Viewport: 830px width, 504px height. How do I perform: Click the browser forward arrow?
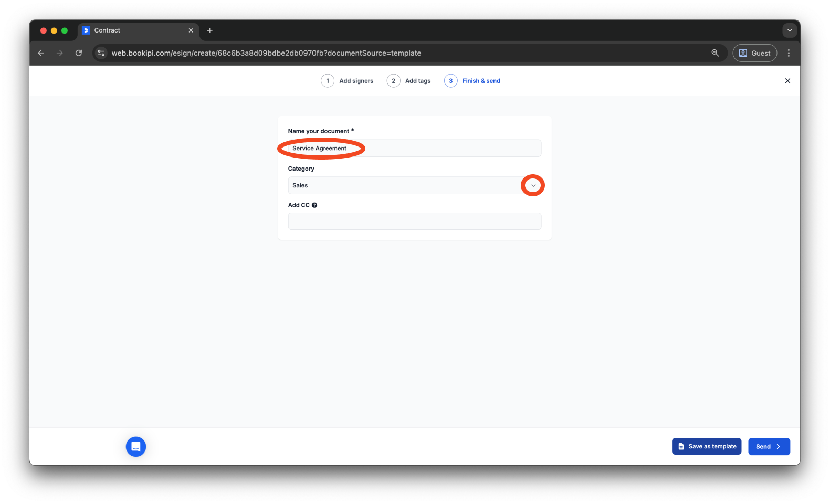tap(60, 53)
